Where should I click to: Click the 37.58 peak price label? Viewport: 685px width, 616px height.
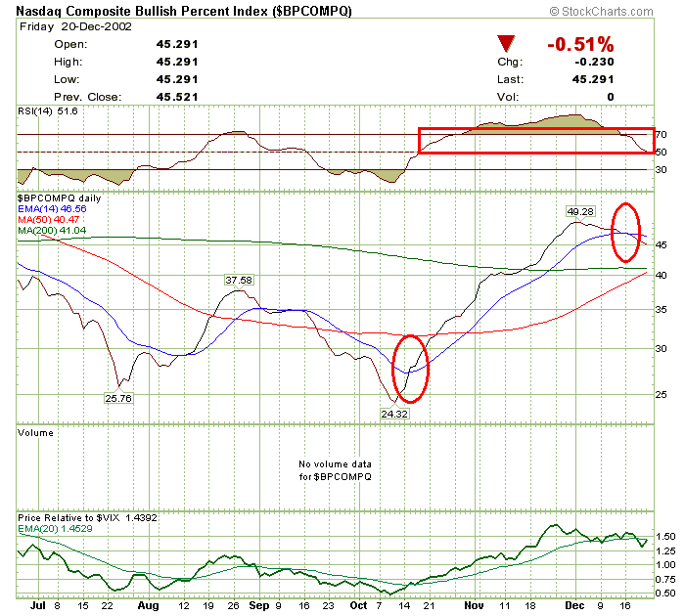239,280
